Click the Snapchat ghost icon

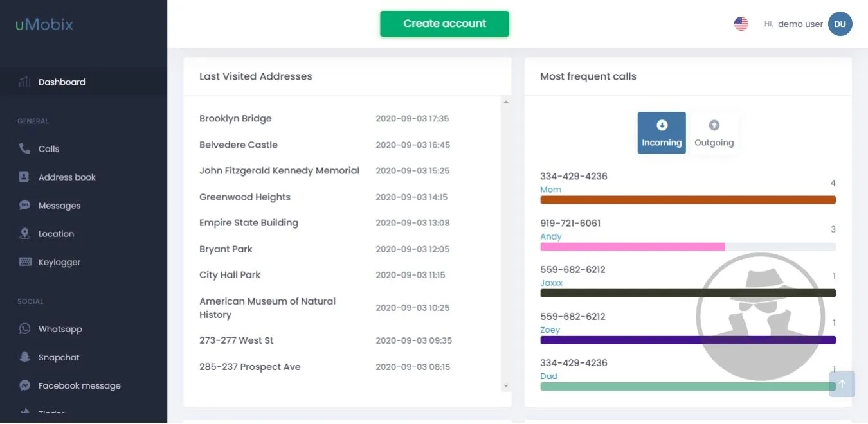point(24,357)
